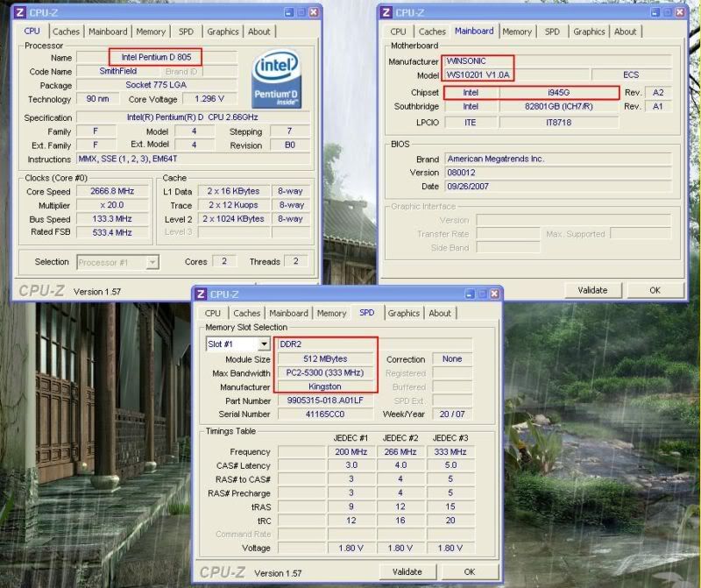The height and width of the screenshot is (588, 701).
Task: Click the Core Speed value 2666.8 MHz
Action: click(x=112, y=191)
